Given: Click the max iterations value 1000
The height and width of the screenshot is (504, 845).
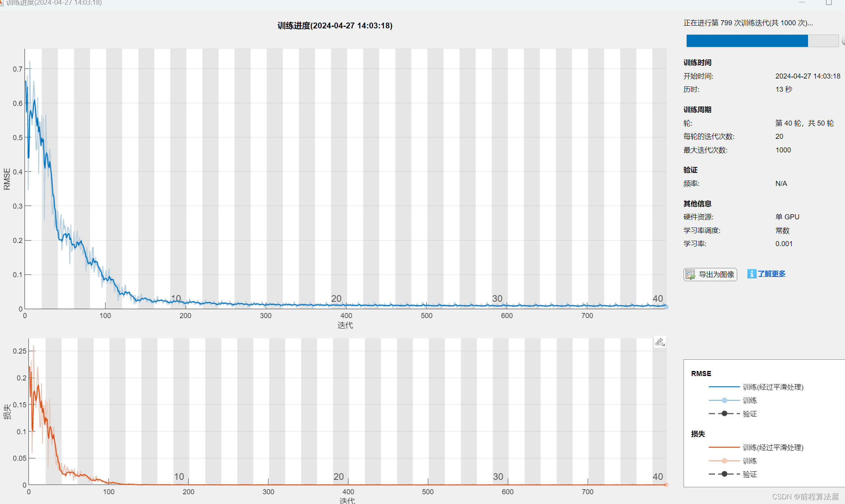Looking at the screenshot, I should pyautogui.click(x=783, y=150).
